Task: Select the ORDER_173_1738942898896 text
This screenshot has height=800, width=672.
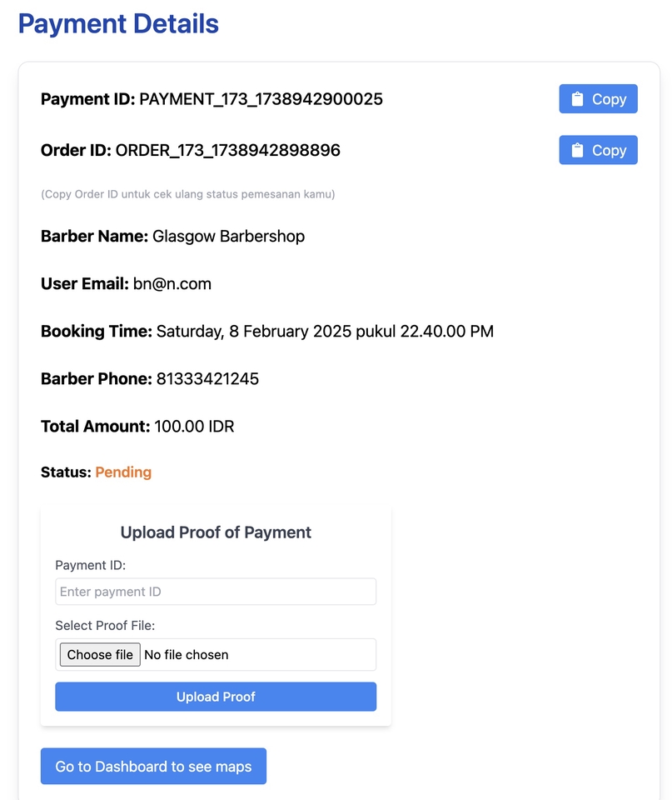Action: click(228, 151)
